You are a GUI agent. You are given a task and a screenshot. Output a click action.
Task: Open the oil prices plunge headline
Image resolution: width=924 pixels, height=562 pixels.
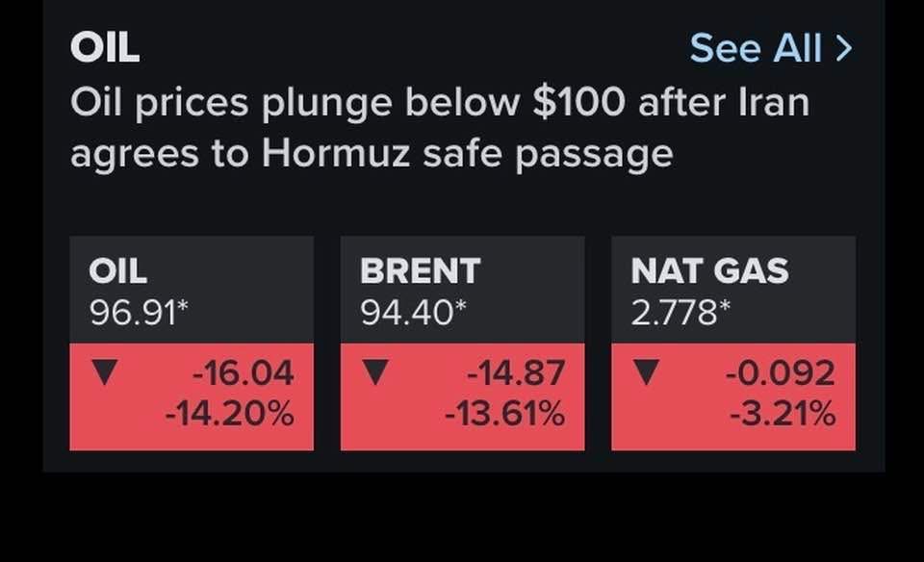(x=439, y=127)
